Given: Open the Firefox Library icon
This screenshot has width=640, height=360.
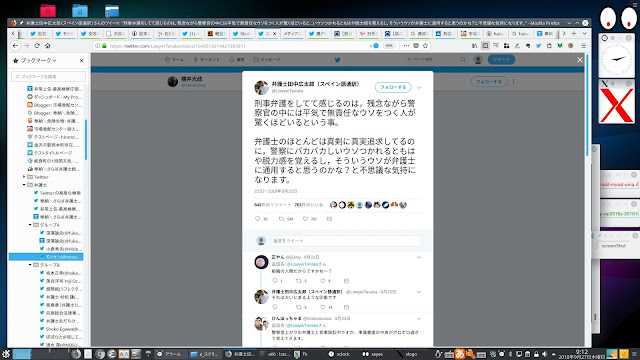Looking at the screenshot, I should pos(474,46).
